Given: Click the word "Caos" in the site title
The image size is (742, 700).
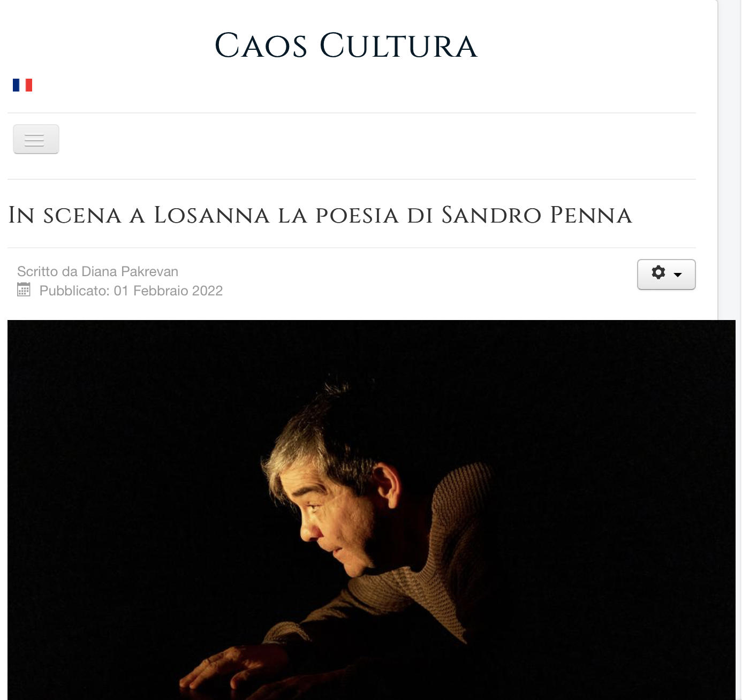Looking at the screenshot, I should [261, 45].
